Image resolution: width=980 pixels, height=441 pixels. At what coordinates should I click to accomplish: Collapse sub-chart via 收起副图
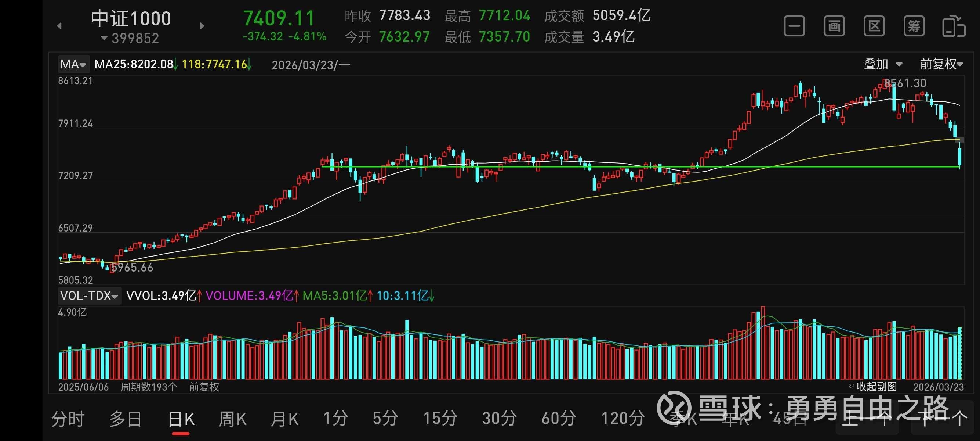pyautogui.click(x=873, y=387)
